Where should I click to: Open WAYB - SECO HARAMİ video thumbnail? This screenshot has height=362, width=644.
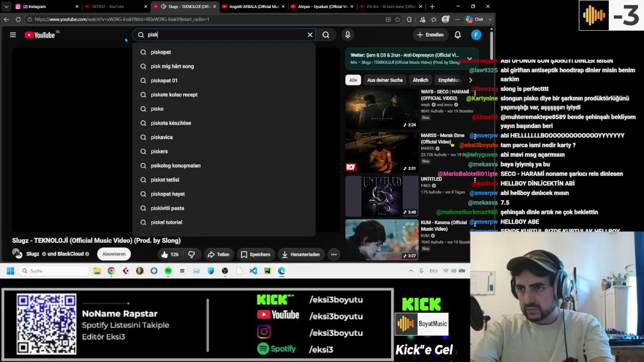point(381,109)
